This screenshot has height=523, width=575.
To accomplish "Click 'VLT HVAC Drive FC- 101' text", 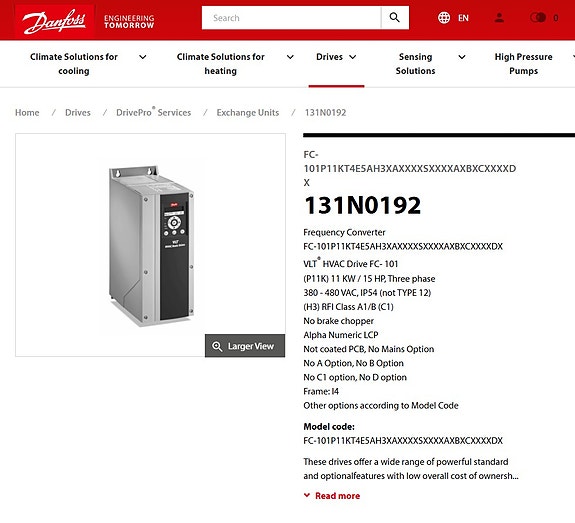I will coord(351,263).
